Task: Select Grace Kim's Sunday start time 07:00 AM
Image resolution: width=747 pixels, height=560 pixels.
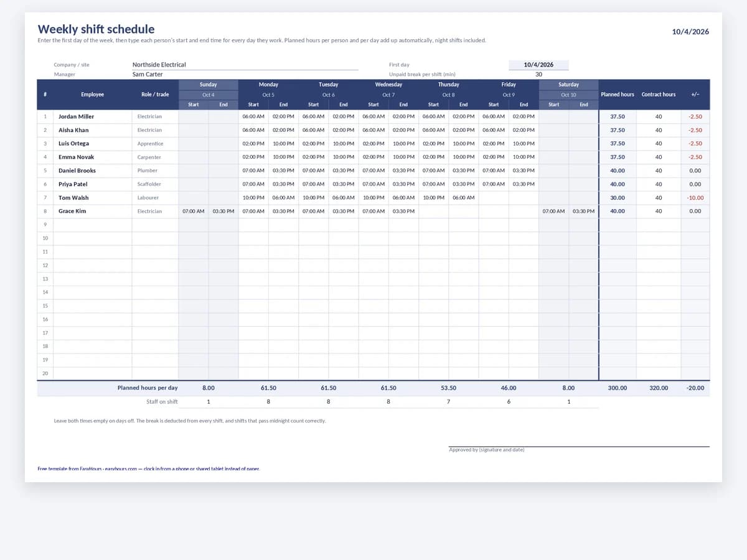Action: (x=194, y=212)
